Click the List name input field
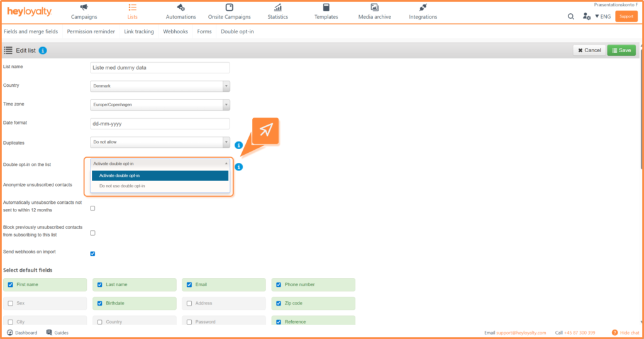644x339 pixels. tap(160, 67)
